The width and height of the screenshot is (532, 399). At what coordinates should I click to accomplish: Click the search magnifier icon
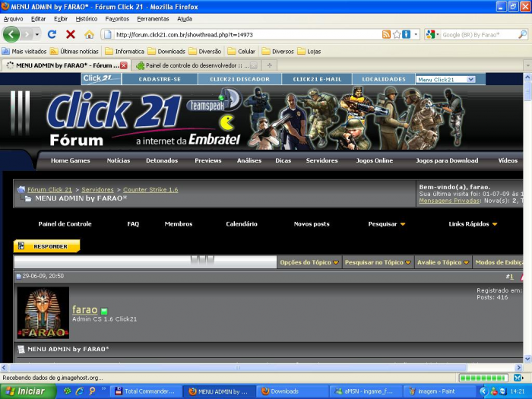523,34
